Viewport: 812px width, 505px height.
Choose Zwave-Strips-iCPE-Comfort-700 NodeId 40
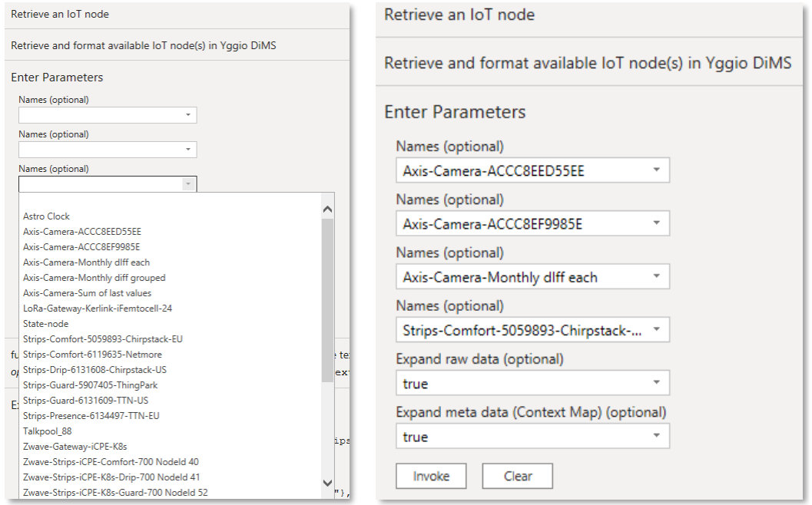111,461
